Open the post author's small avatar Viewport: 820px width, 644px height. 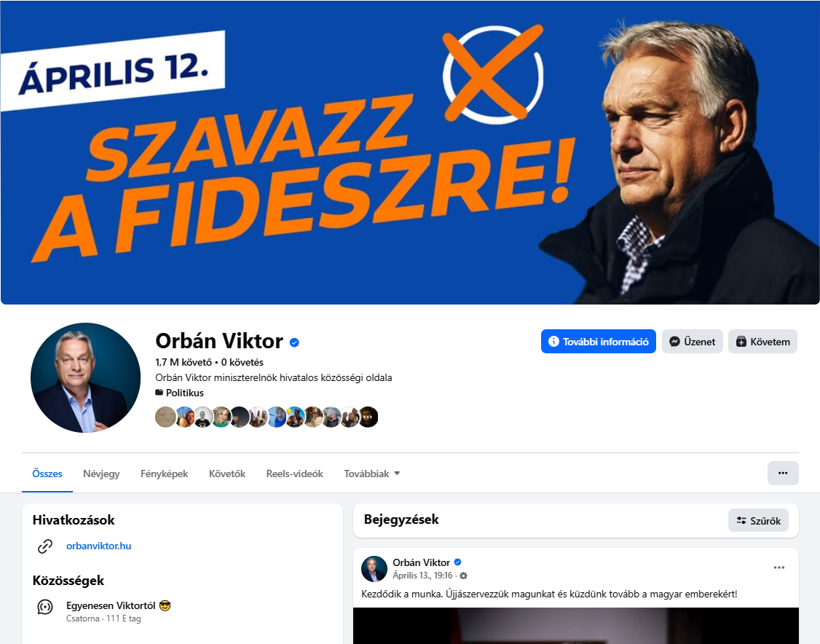click(374, 569)
